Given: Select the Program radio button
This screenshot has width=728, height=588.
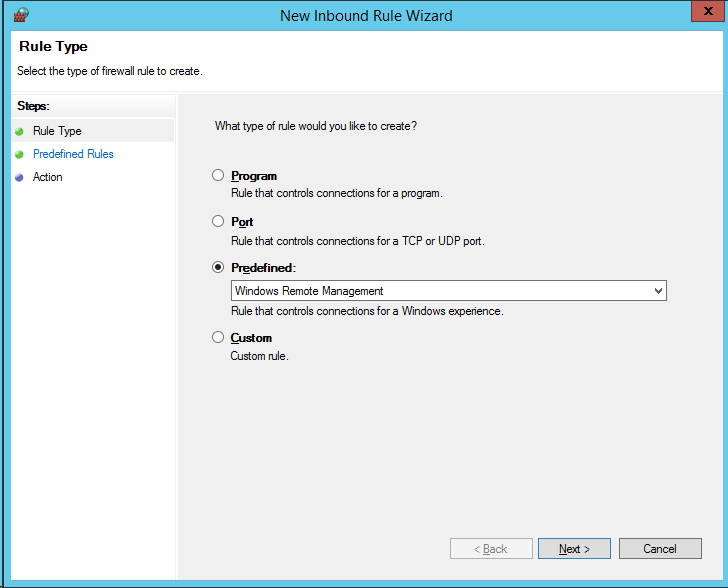Looking at the screenshot, I should [218, 176].
